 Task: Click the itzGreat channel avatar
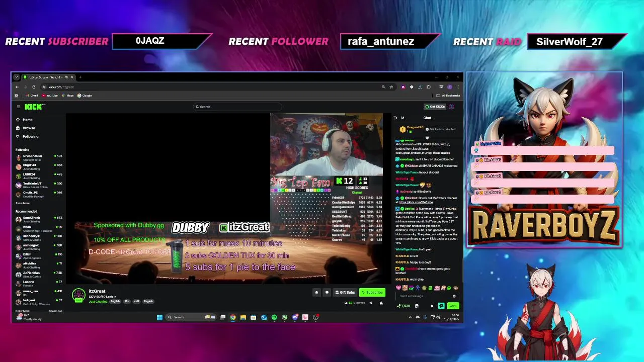click(78, 296)
